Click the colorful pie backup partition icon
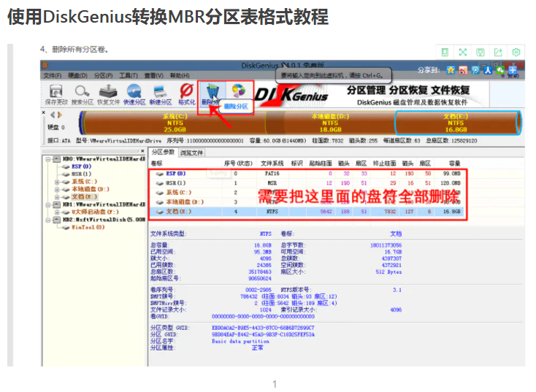Viewport: 536px width, 392px height. (239, 91)
